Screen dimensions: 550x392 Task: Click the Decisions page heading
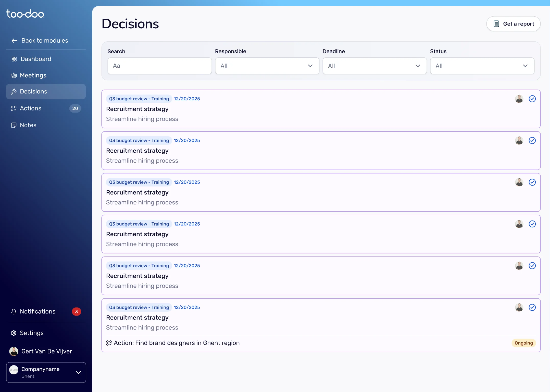click(x=130, y=24)
